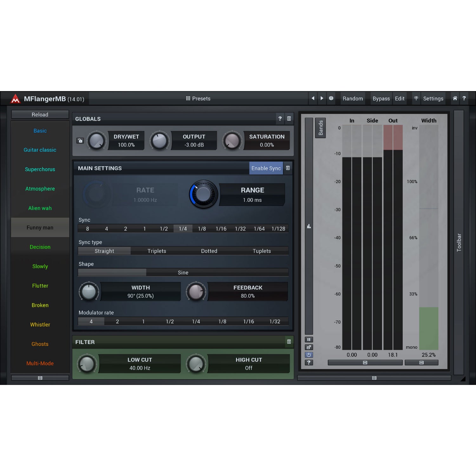Click the Random button
The height and width of the screenshot is (476, 476).
tap(353, 98)
